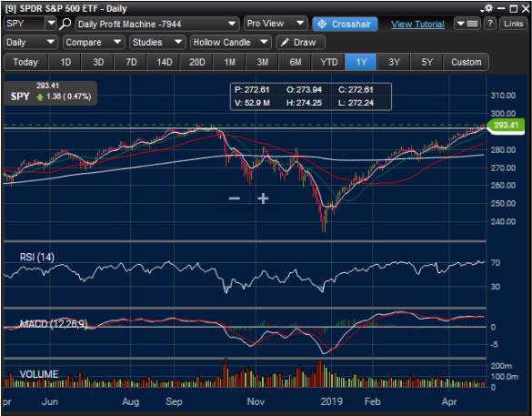
Task: Open the Draw tools button
Action: point(300,43)
